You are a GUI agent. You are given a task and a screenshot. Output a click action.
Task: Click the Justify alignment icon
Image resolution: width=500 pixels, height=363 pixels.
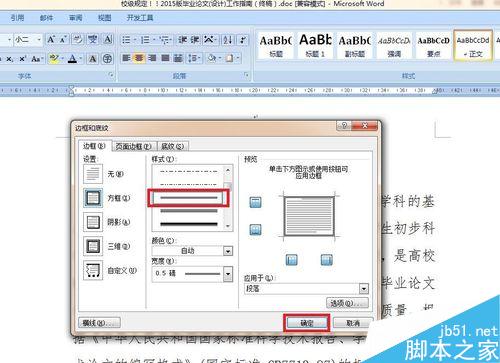[165, 59]
